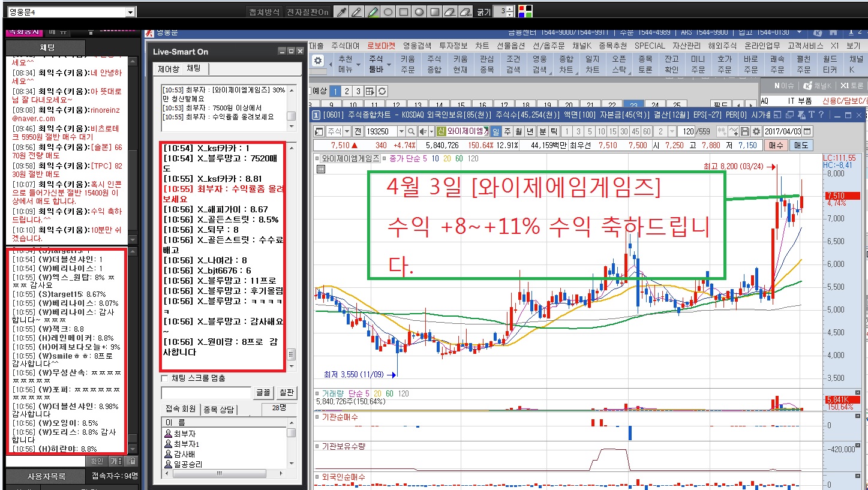
Task: Click the T text icon in the chart title bar
Action: [x=811, y=115]
